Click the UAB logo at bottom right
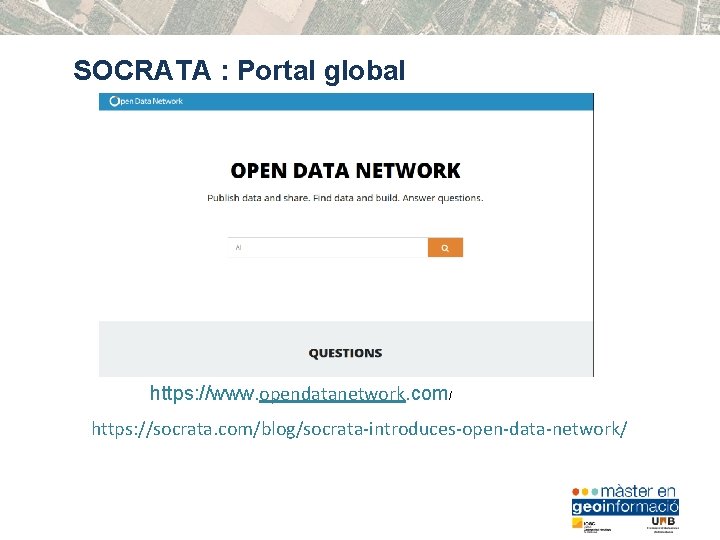Viewport: 720px width, 540px height. (663, 523)
